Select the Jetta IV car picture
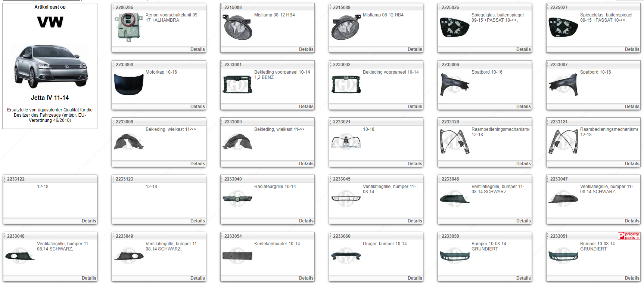644x283 pixels. click(50, 66)
